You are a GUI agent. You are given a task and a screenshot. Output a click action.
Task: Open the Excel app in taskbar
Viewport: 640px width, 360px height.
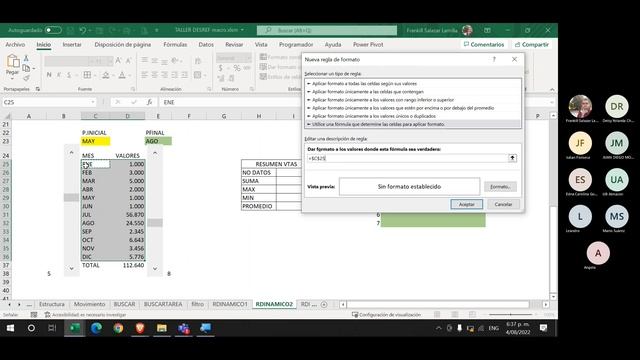tap(74, 328)
